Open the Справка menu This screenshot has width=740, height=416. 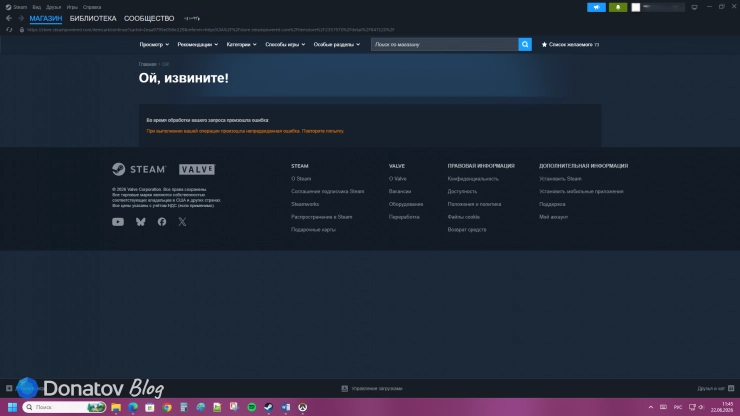tap(92, 7)
